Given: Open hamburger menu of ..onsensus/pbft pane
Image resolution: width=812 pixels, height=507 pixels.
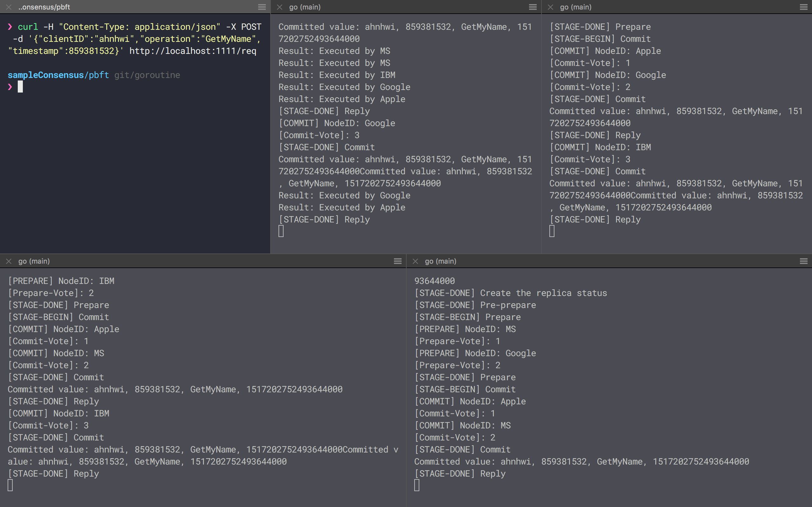Looking at the screenshot, I should coord(262,7).
